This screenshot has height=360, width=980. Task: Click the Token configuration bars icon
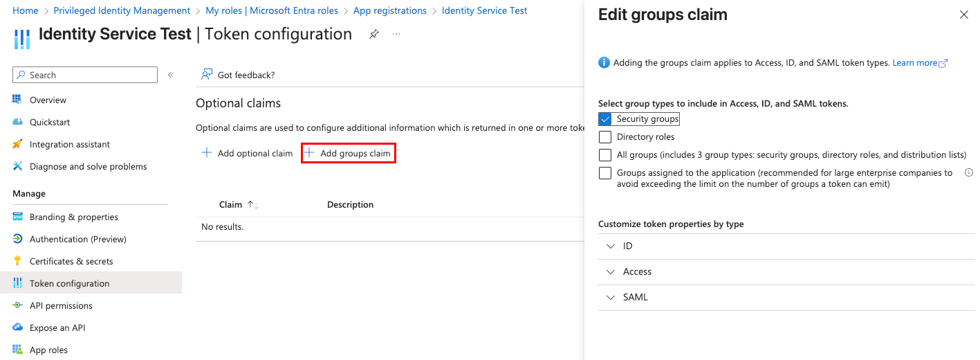click(18, 283)
